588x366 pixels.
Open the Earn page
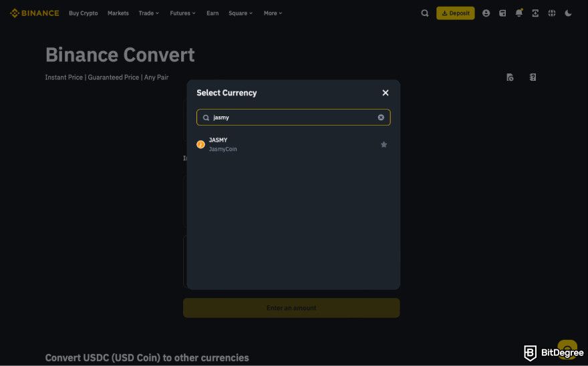point(212,13)
